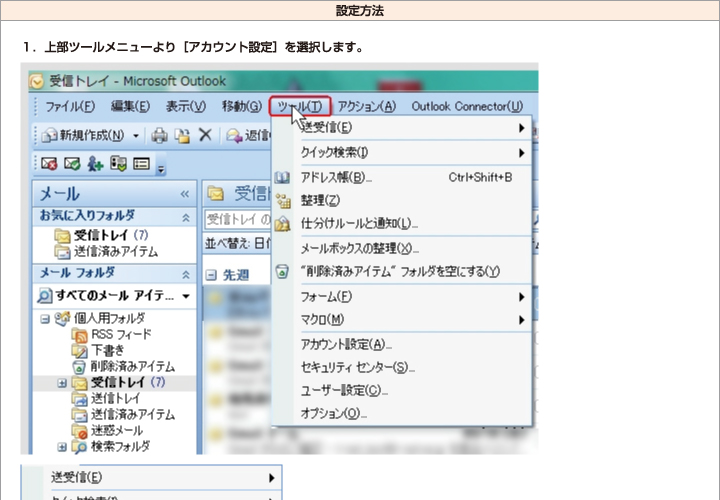Select the 迷惑メール folder

107,431
